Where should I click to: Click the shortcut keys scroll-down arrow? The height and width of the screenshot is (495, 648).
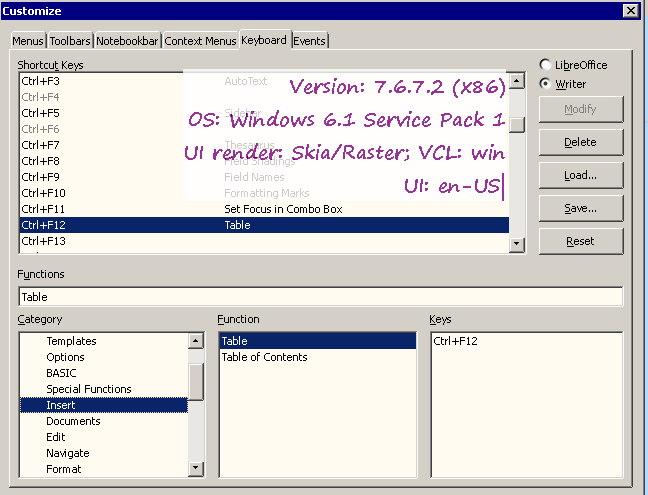(517, 244)
